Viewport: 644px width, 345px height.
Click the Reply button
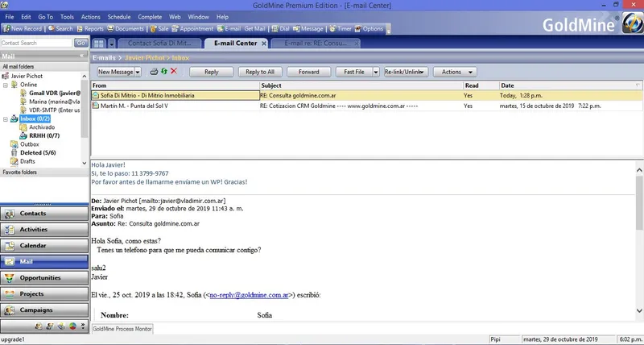pos(212,72)
